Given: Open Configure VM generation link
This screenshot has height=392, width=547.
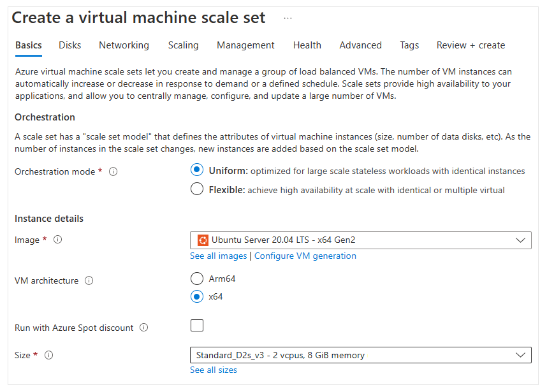Looking at the screenshot, I should tap(305, 256).
